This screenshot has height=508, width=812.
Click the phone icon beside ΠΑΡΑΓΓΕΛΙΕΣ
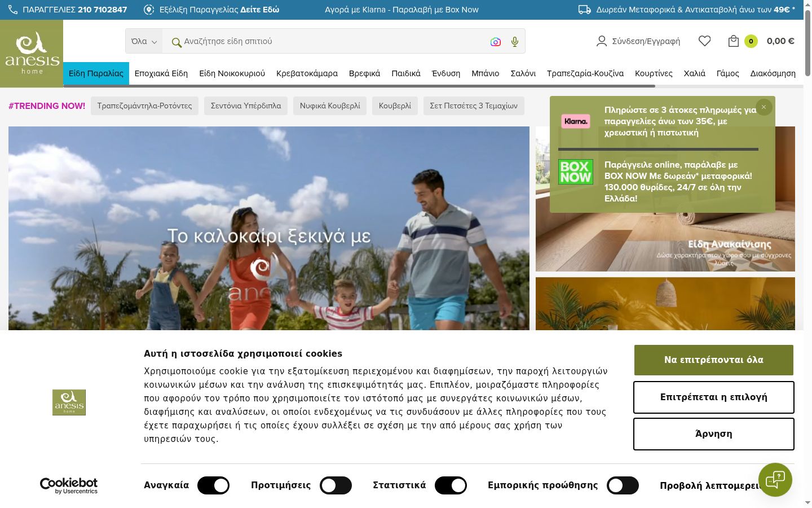click(x=13, y=10)
